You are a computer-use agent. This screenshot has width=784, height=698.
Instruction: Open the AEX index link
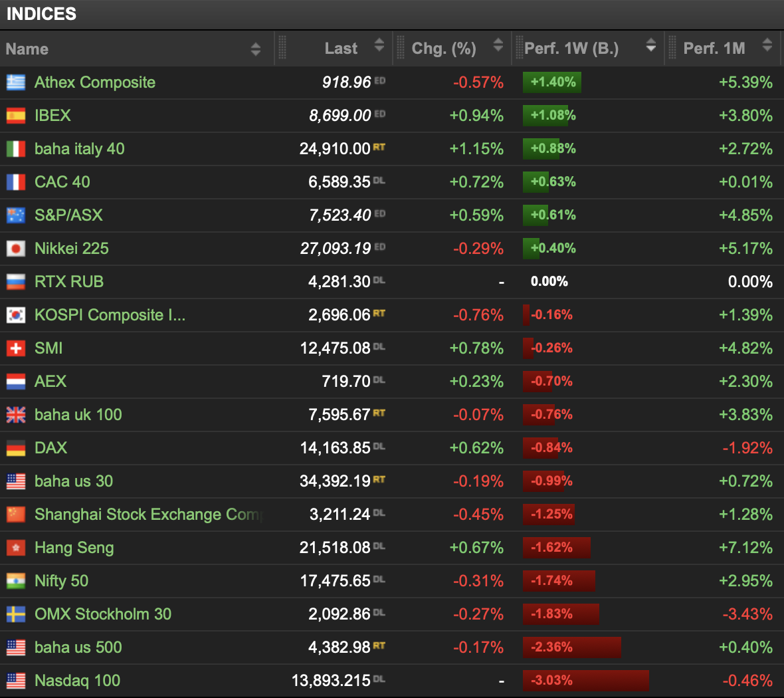[x=50, y=382]
